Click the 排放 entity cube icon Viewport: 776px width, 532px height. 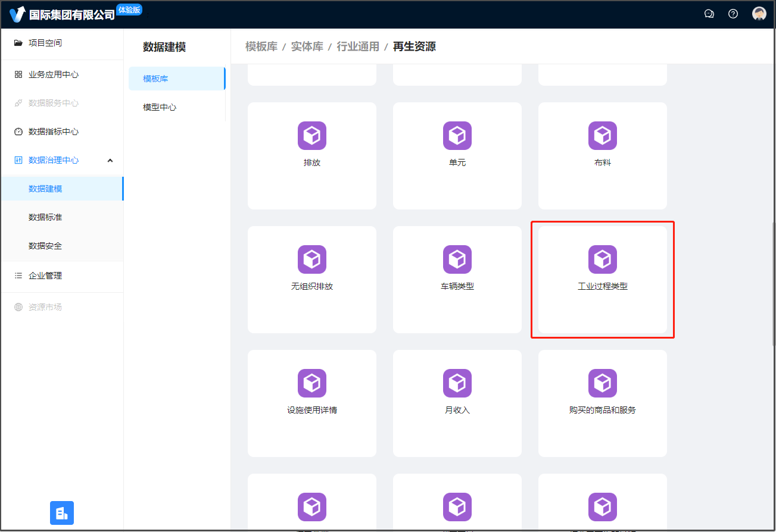coord(312,136)
